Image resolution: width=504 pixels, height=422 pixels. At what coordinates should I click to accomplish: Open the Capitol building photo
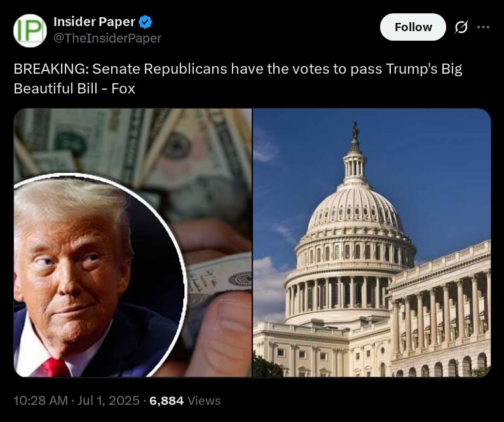point(372,242)
